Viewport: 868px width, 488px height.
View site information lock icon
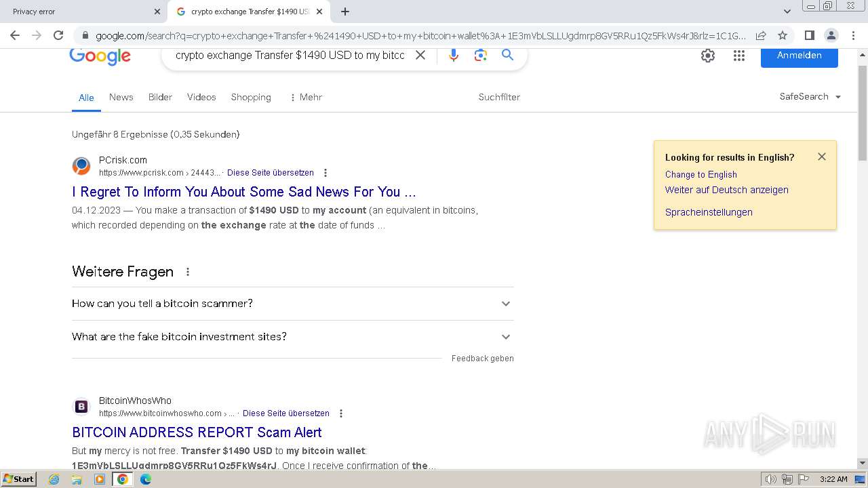pos(85,35)
